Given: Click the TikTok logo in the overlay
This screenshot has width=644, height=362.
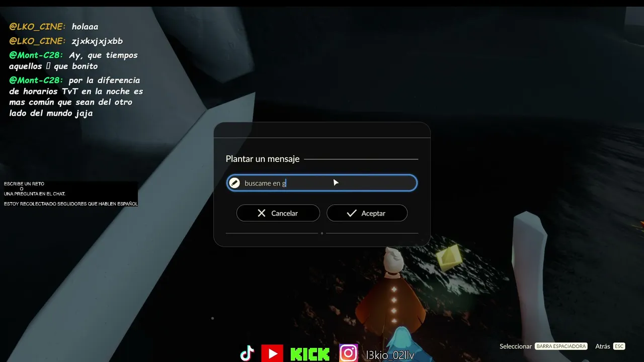Looking at the screenshot, I should (247, 353).
